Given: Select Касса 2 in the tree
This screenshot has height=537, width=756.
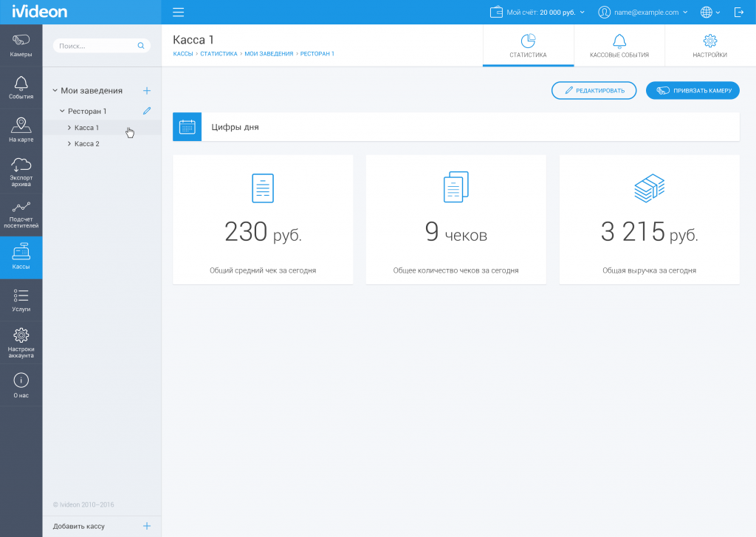Looking at the screenshot, I should point(87,144).
